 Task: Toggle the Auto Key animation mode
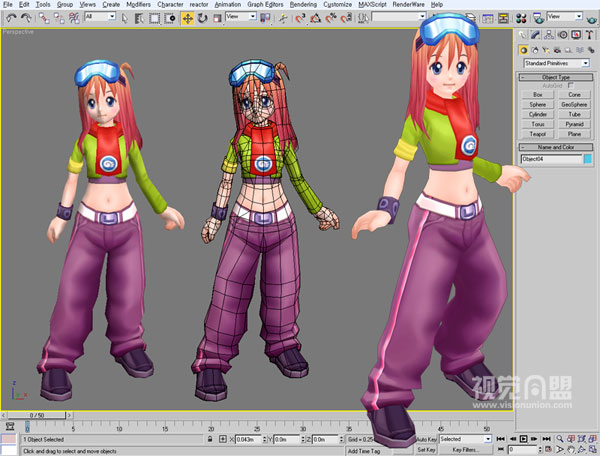pos(425,439)
